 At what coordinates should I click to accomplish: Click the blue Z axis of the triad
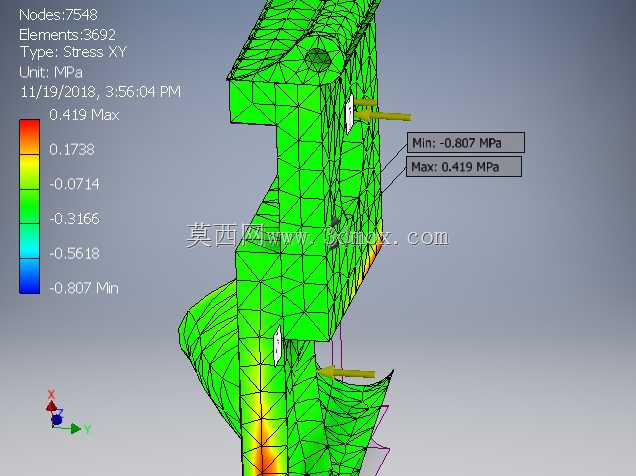pos(57,418)
